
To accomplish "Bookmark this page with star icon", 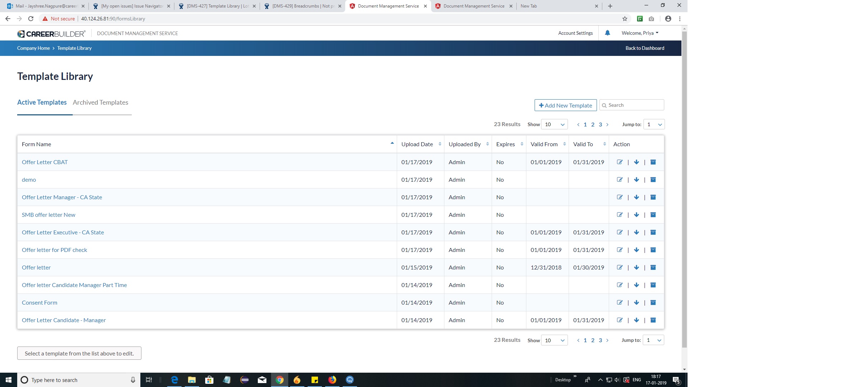I will 625,19.
